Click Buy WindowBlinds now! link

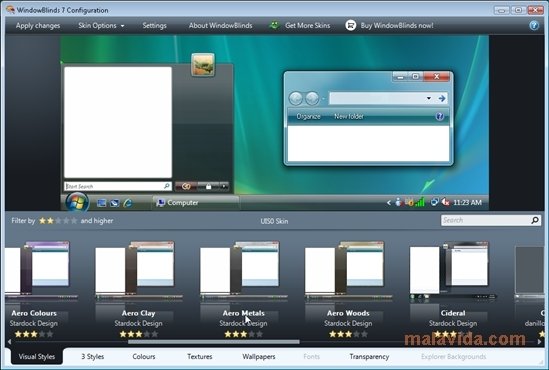(x=397, y=26)
